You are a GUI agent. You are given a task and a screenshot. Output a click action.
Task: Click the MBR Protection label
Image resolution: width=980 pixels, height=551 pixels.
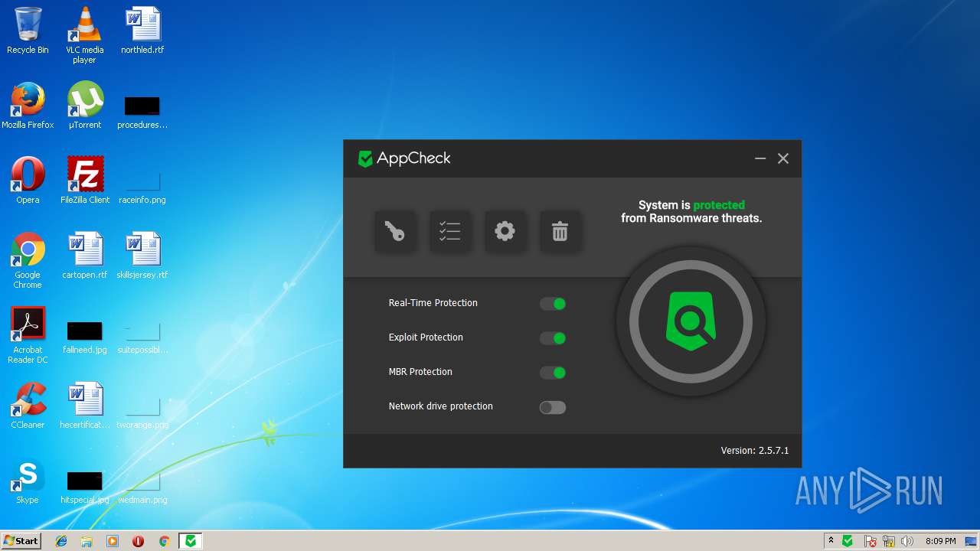(420, 372)
